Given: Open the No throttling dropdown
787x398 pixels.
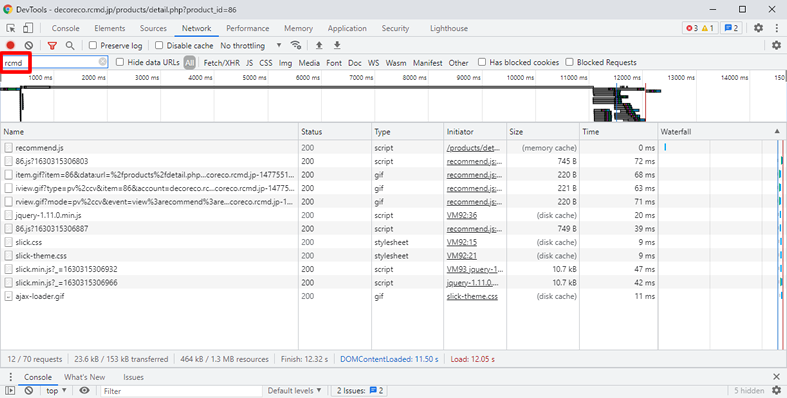Looking at the screenshot, I should point(250,45).
